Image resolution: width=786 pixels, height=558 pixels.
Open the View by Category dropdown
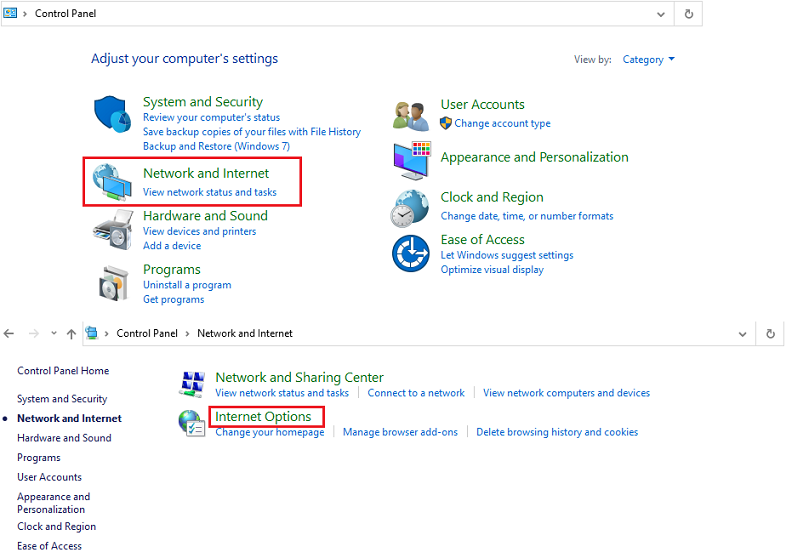coord(648,60)
